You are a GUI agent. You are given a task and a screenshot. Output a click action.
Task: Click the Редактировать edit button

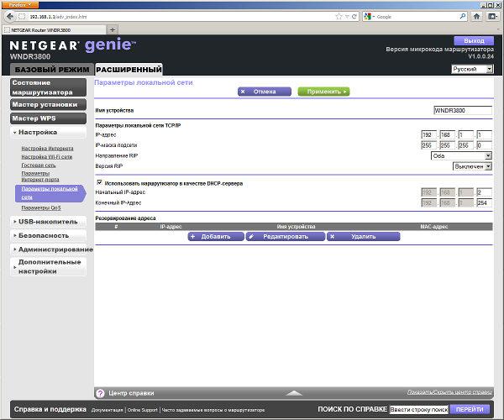(x=286, y=237)
